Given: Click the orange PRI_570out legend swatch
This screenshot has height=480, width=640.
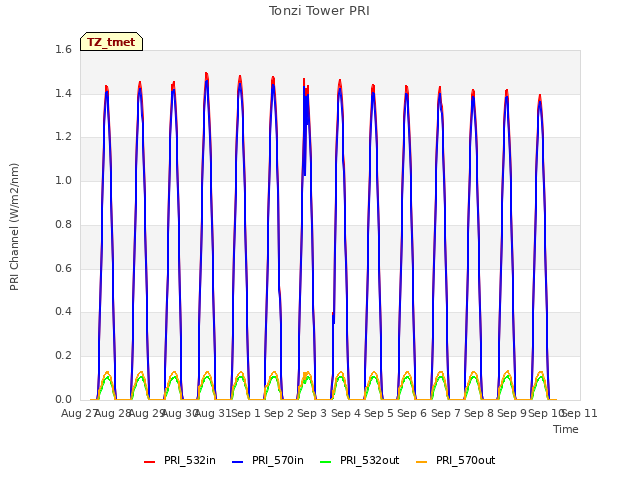Looking at the screenshot, I should pyautogui.click(x=422, y=462).
